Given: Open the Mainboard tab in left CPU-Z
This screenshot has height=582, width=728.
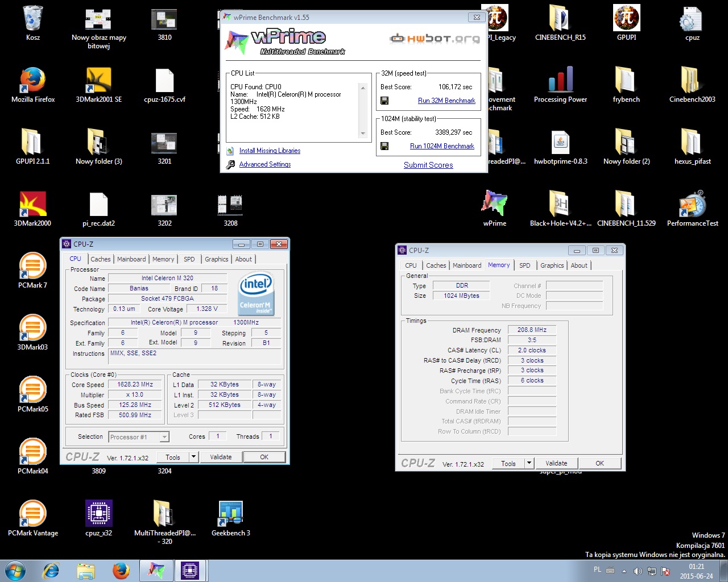Looking at the screenshot, I should coord(131,259).
